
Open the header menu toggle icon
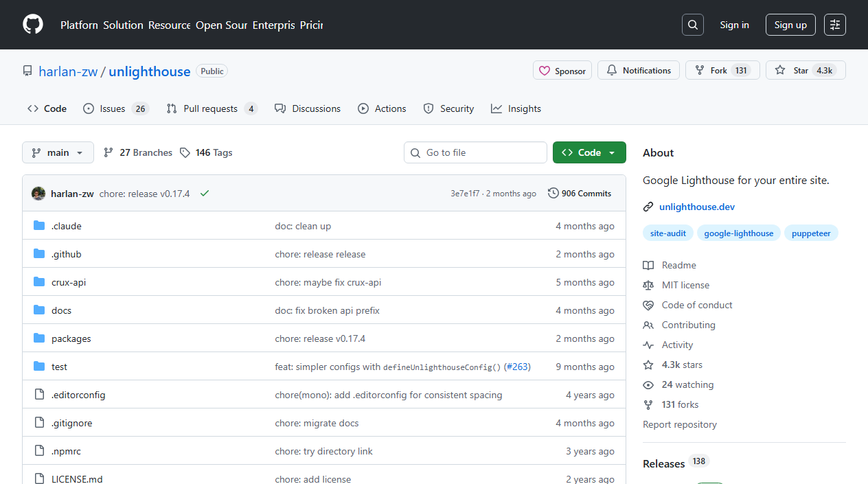835,25
